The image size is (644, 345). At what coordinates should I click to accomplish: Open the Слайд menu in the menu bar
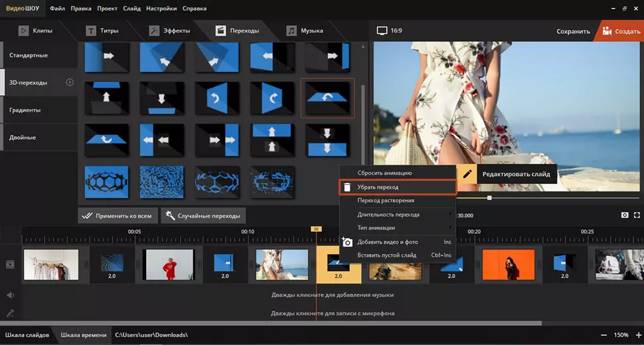[x=131, y=9]
